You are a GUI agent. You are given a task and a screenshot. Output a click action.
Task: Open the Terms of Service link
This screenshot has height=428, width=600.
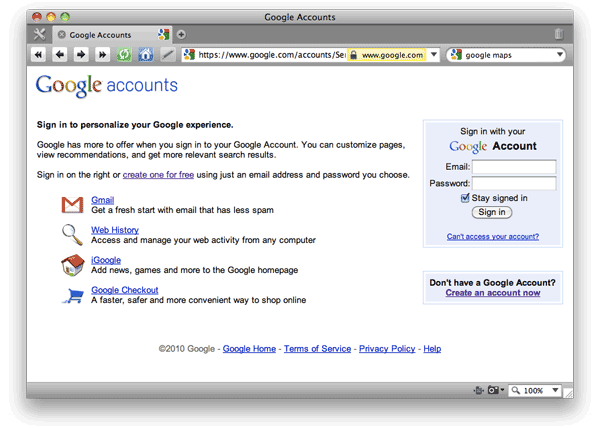(317, 349)
